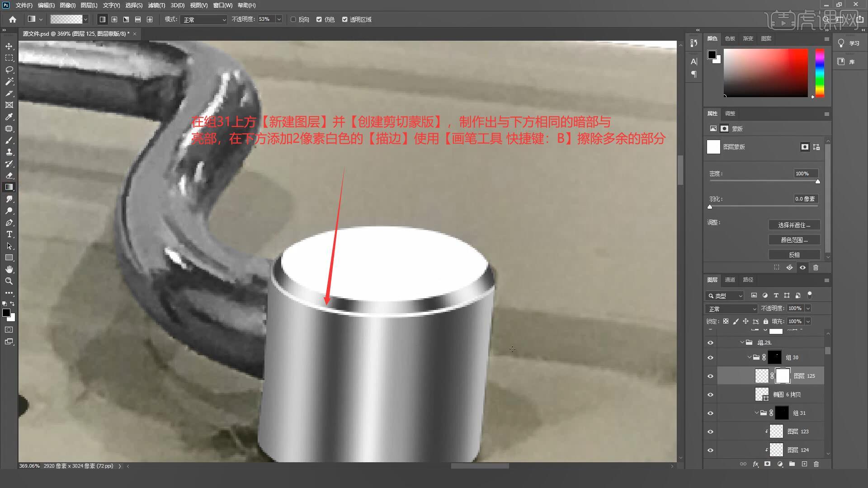Open the gradient 模式 mode dropdown

pyautogui.click(x=204, y=19)
